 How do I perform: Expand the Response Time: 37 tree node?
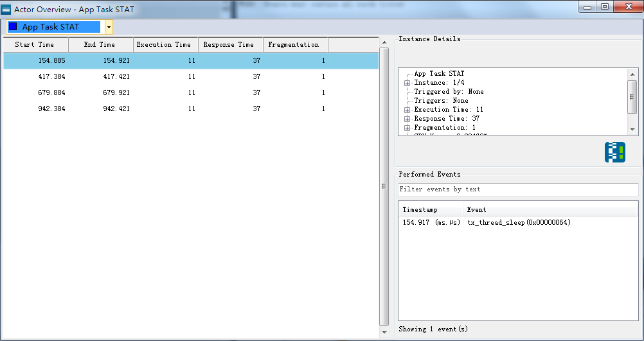407,119
